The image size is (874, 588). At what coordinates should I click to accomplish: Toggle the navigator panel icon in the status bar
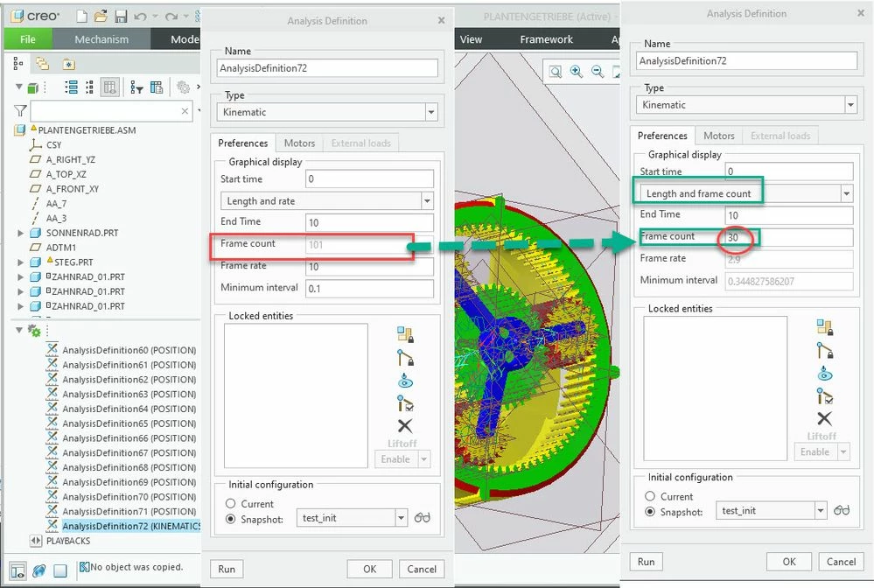(x=17, y=570)
